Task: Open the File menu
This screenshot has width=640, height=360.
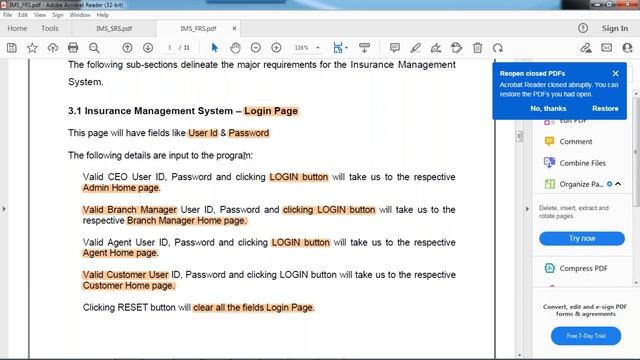Action: click(7, 15)
